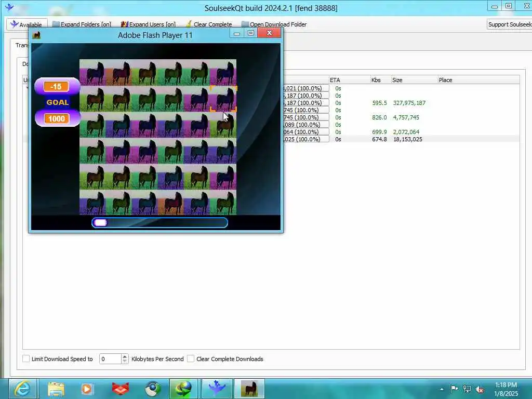Click the progress bar ending 025 (100.0%)
Screen dimensions: 532x399
[x=305, y=139]
